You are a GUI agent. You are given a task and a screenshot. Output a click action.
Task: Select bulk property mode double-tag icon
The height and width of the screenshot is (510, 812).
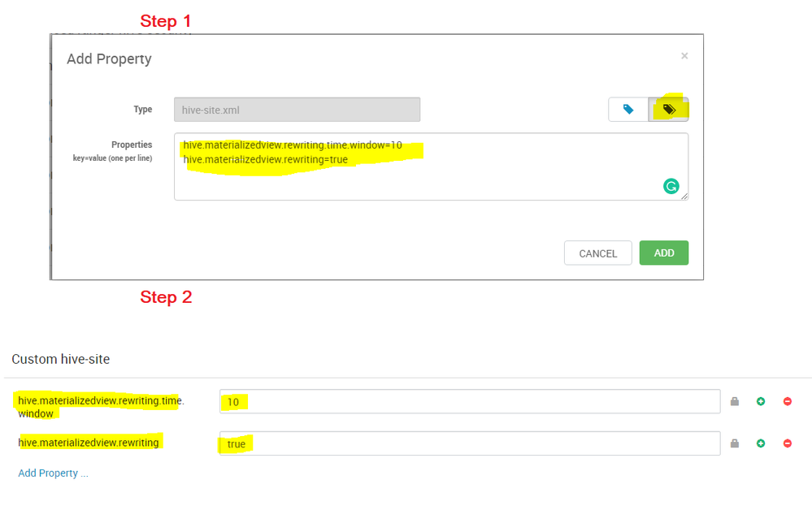[669, 109]
